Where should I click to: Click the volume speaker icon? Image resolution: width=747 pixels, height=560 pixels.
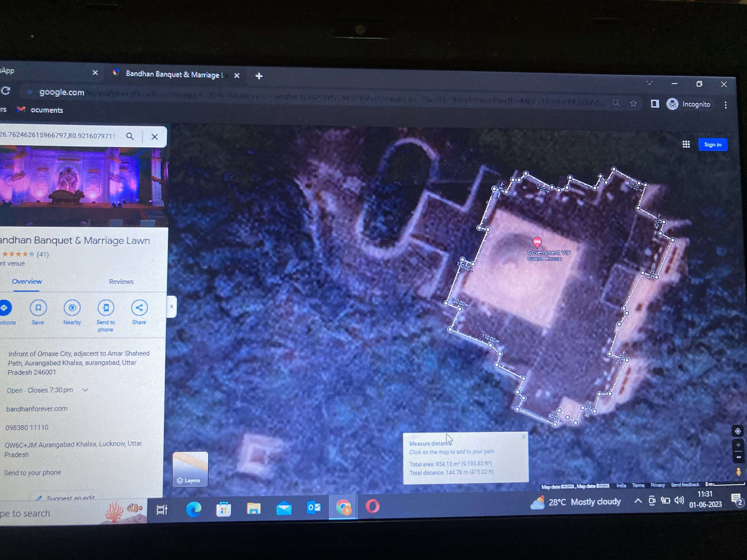(679, 500)
